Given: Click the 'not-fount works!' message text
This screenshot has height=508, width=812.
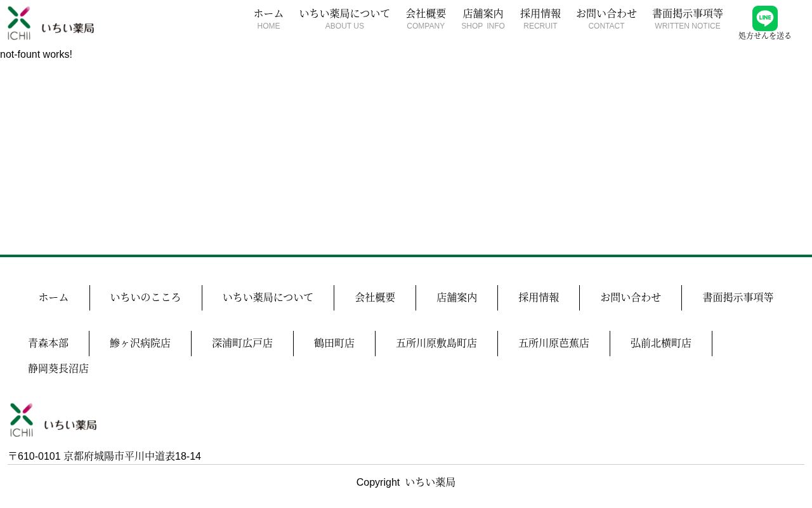Looking at the screenshot, I should point(36,55).
